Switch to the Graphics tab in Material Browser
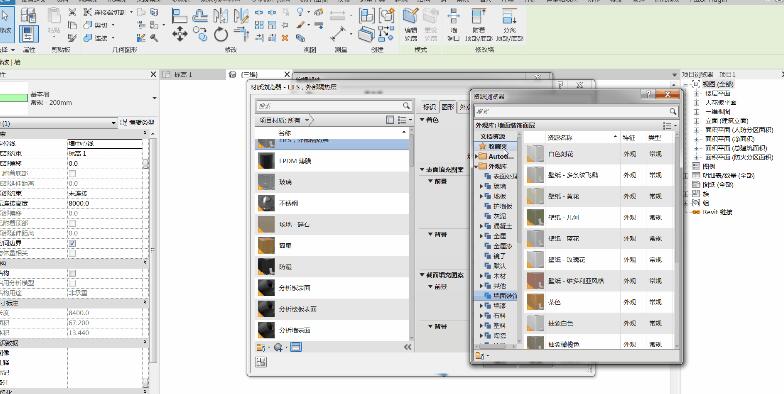 (x=448, y=107)
